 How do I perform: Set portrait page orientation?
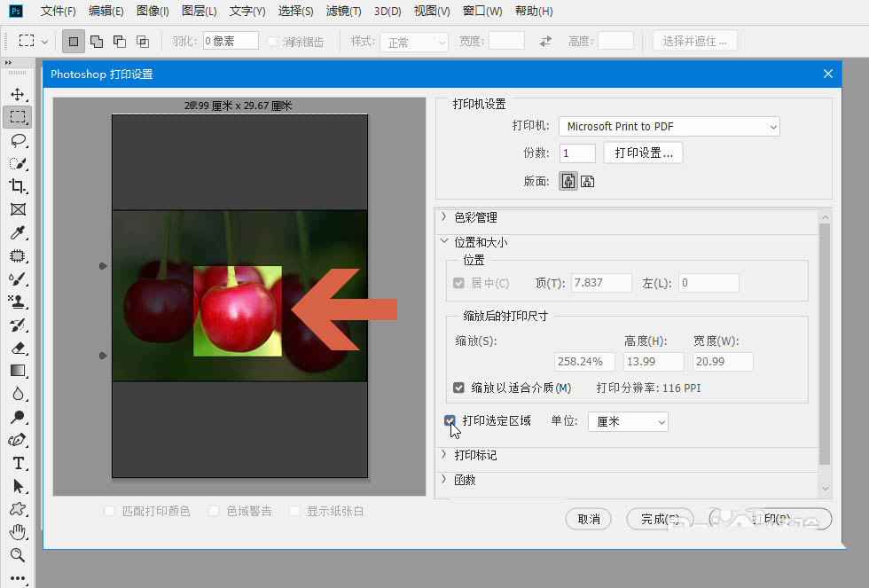(568, 181)
